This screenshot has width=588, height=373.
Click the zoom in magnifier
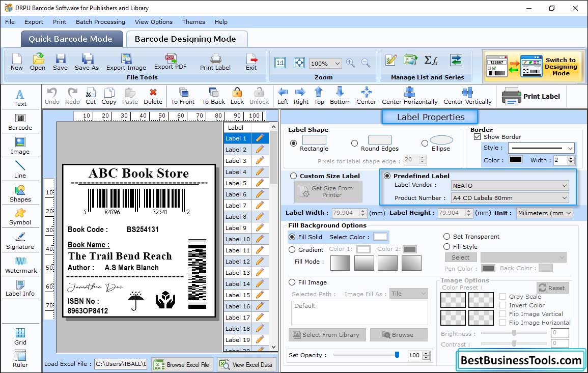(351, 63)
